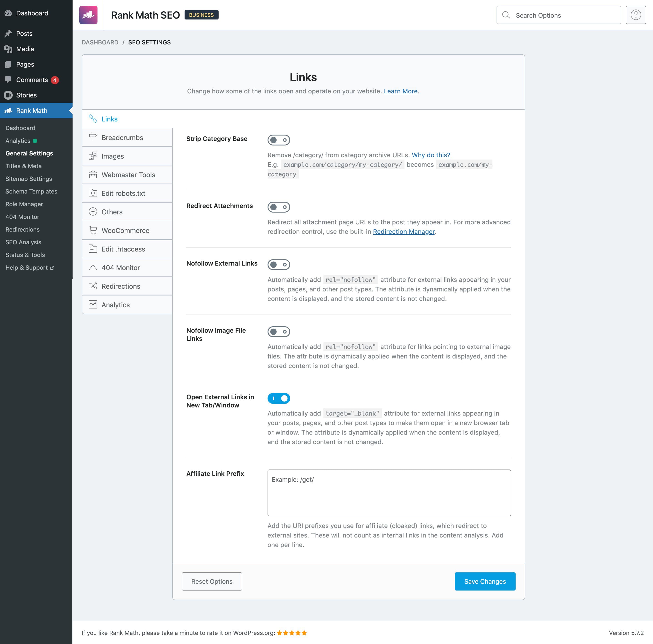Open Sitemap Settings submenu item

click(29, 179)
